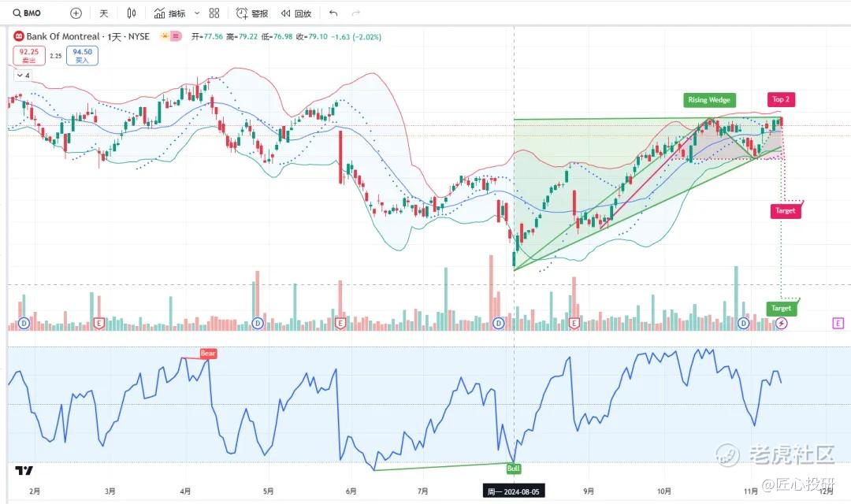Click the 4月 time axis label

pyautogui.click(x=185, y=491)
